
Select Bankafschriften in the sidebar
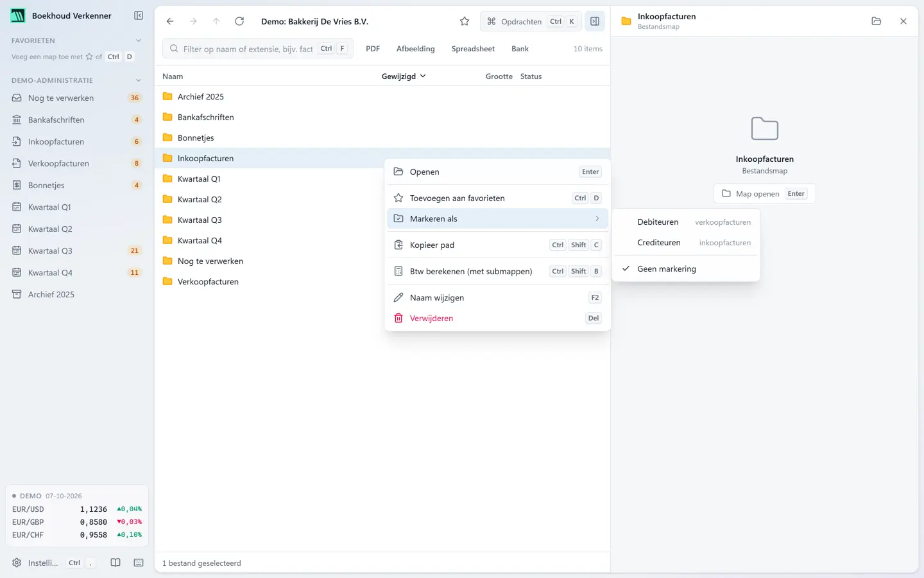[76, 119]
